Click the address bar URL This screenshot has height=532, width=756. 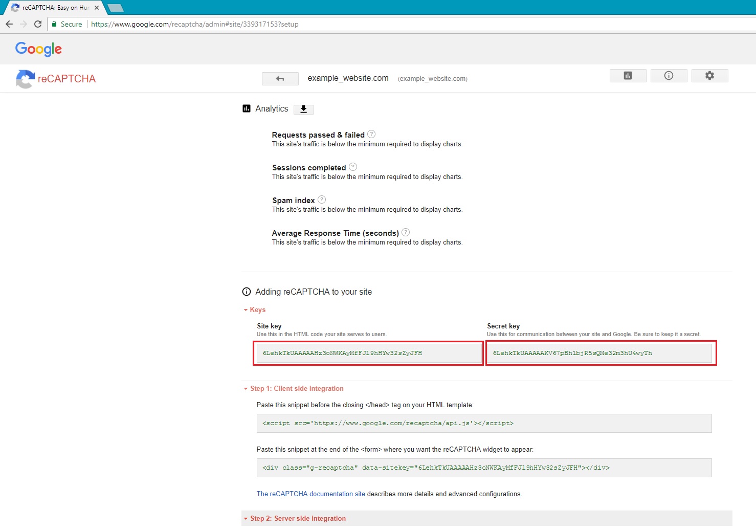pyautogui.click(x=194, y=24)
